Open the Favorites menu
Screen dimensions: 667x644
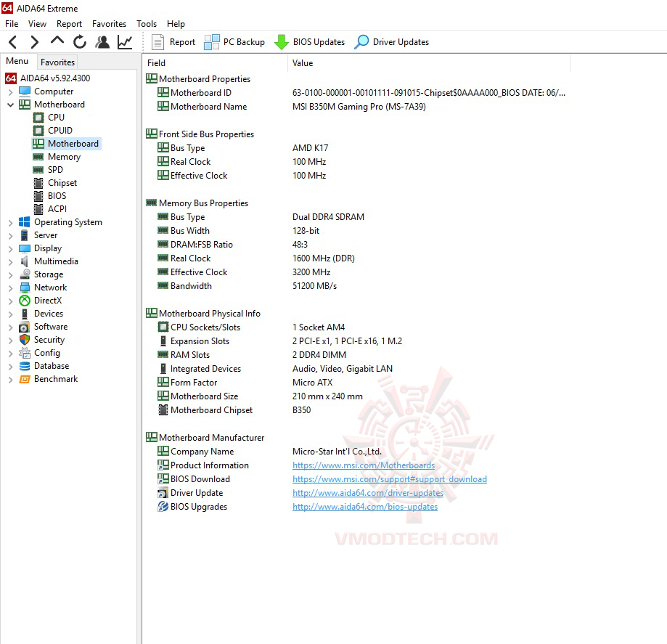[x=109, y=24]
